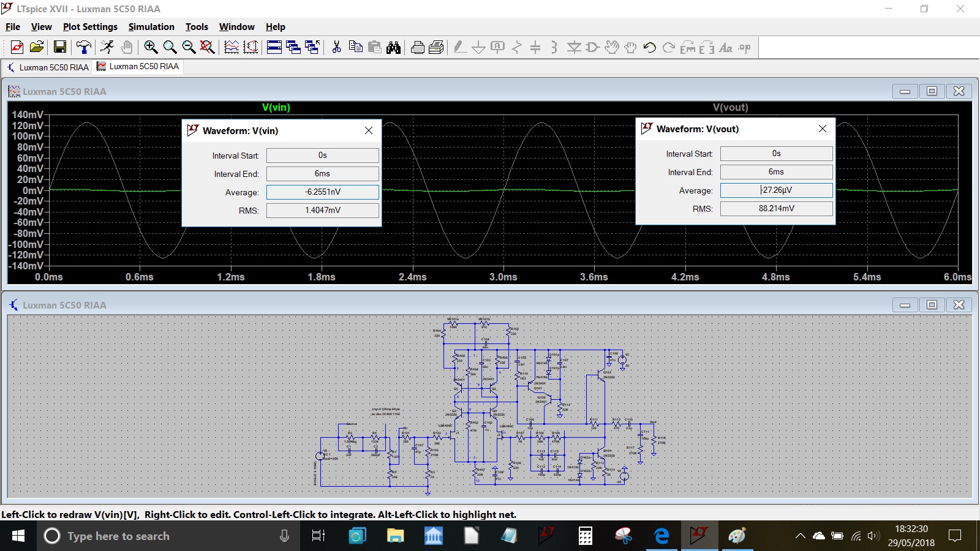Click the Pick Visible Traces plot icon
The image size is (980, 551).
(x=232, y=47)
